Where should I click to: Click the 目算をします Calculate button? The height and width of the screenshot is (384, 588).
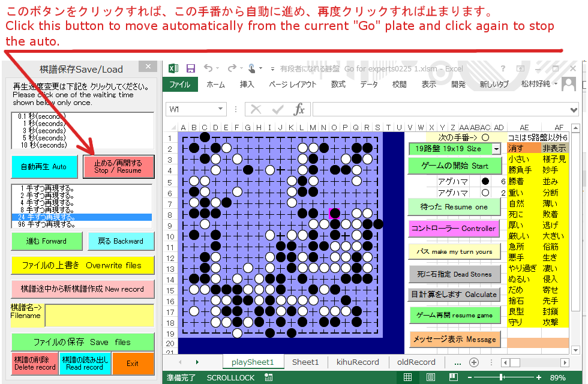click(455, 295)
